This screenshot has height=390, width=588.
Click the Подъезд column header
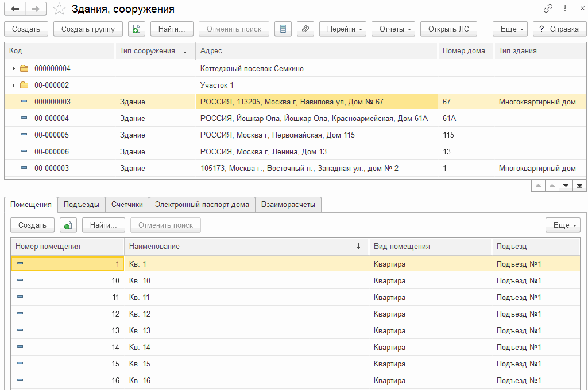[x=536, y=247]
